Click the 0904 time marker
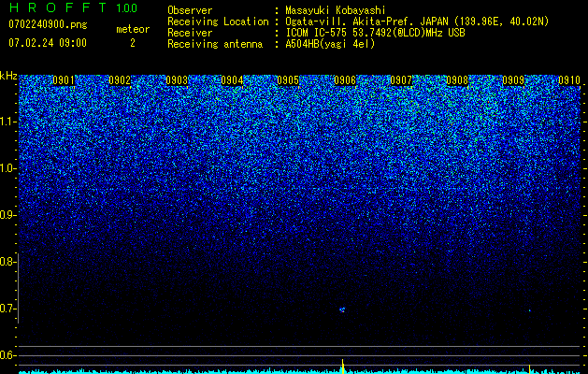588x374 pixels. pos(232,80)
